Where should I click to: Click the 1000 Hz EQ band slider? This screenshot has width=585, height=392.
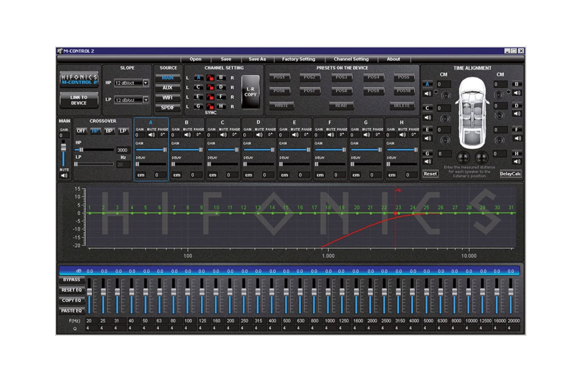[x=328, y=292]
